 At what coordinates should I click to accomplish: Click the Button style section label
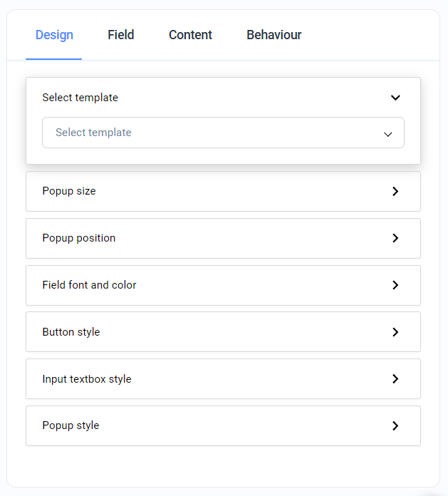click(x=71, y=332)
